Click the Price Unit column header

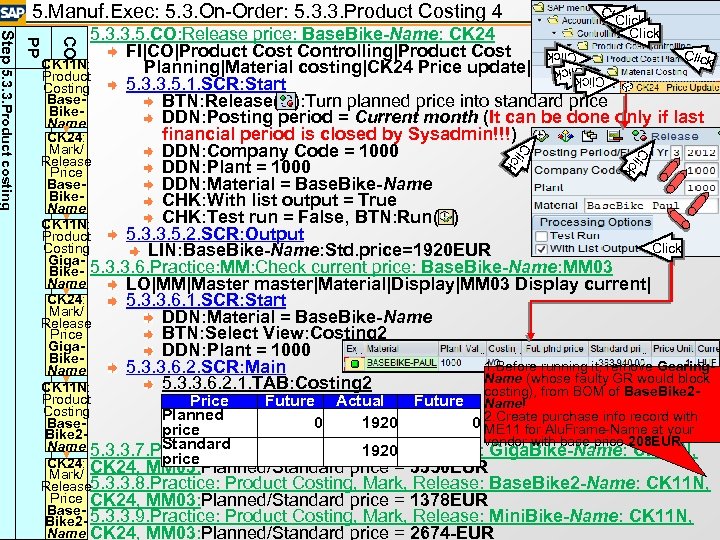pos(672,349)
